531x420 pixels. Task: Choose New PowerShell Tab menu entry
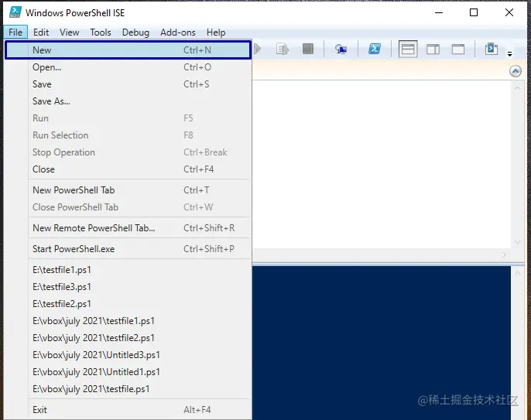tap(128, 190)
